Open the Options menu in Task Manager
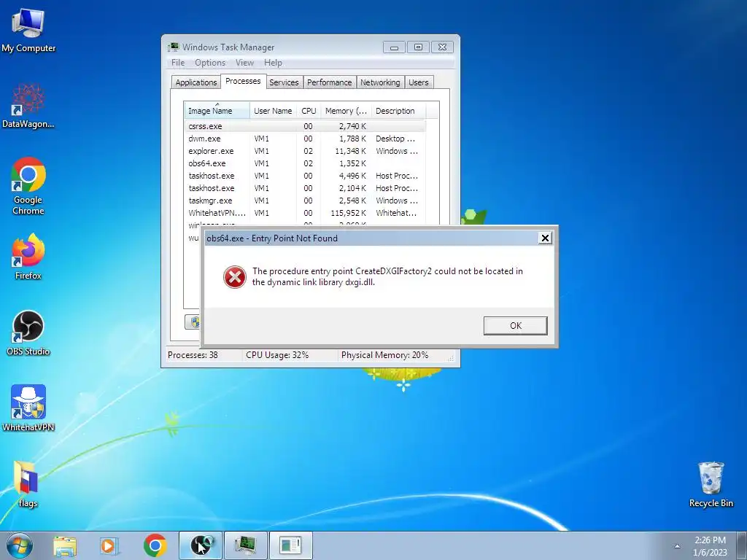The image size is (747, 560). pos(210,63)
